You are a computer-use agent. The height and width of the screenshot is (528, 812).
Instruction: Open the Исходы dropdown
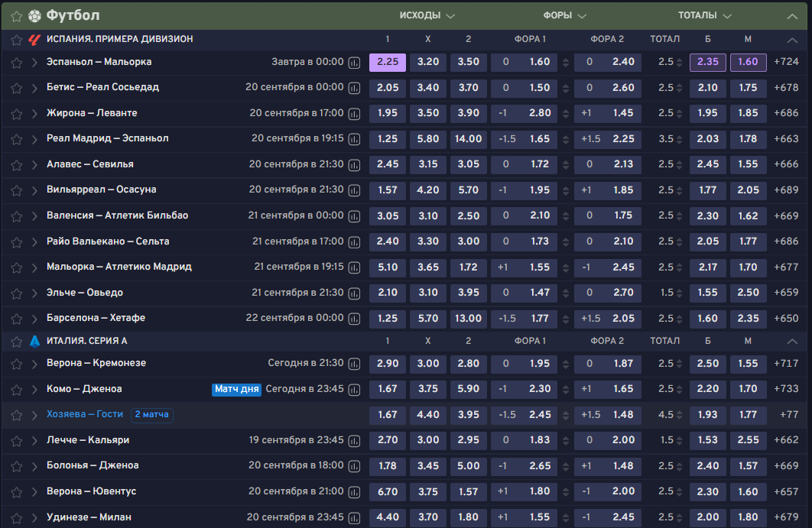pyautogui.click(x=427, y=15)
